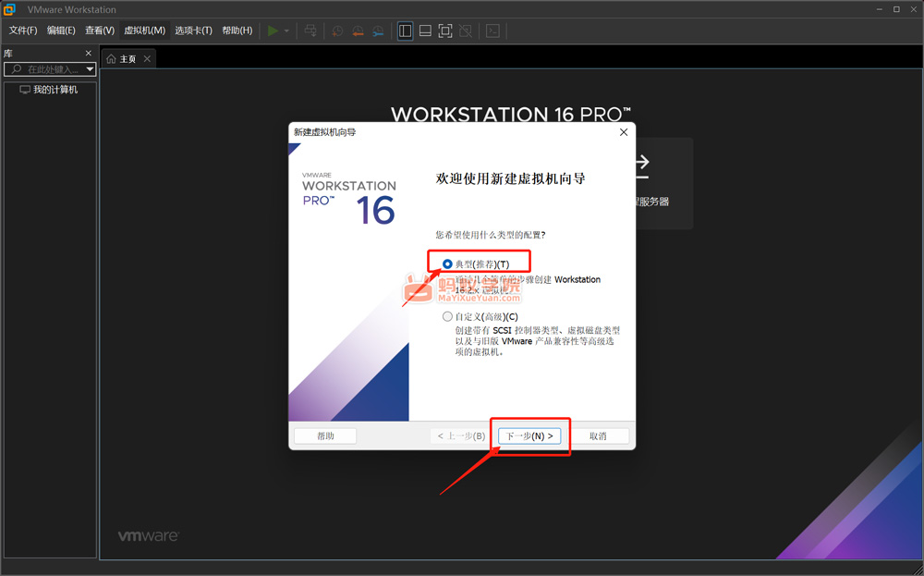Select the 典型(推荐)(T) radio option
924x576 pixels.
click(x=447, y=264)
